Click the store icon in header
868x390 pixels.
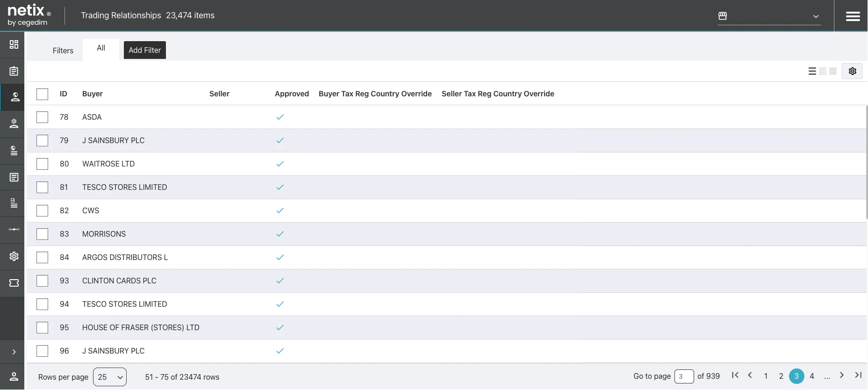(723, 16)
